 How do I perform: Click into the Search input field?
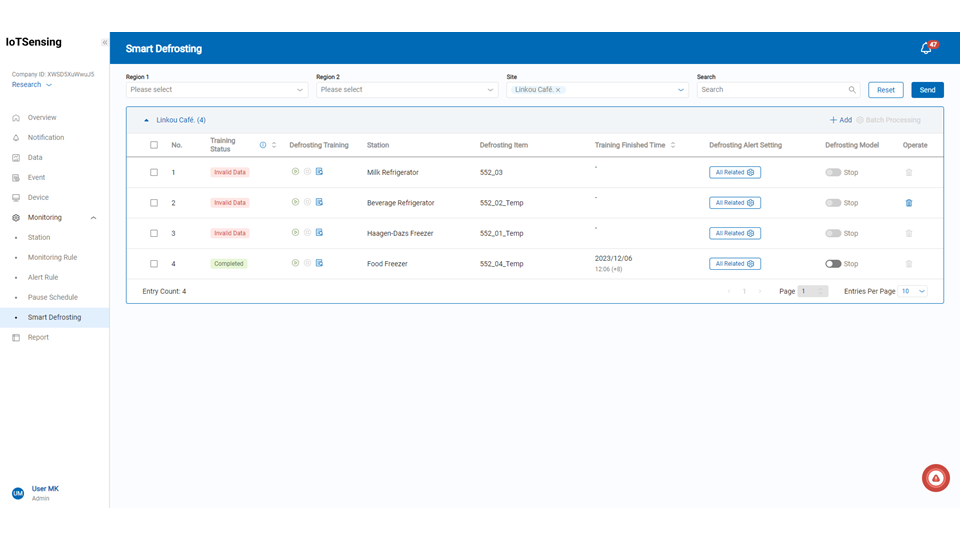tap(770, 90)
